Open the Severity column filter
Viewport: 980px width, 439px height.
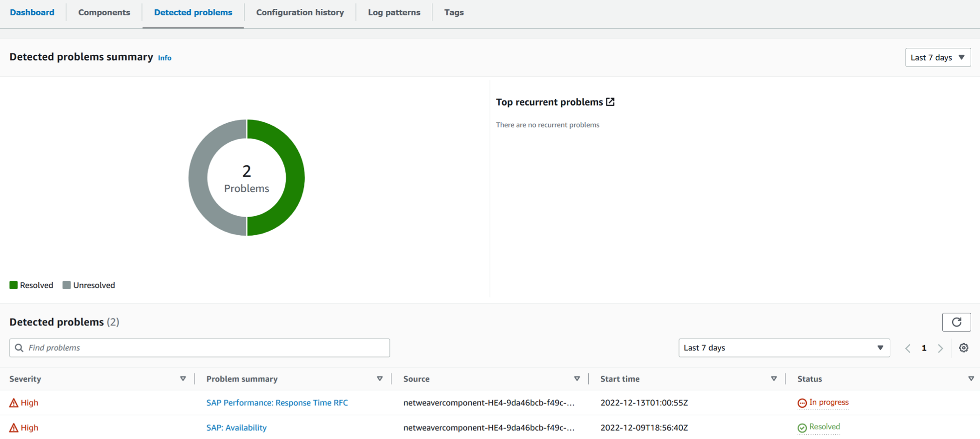click(x=183, y=379)
